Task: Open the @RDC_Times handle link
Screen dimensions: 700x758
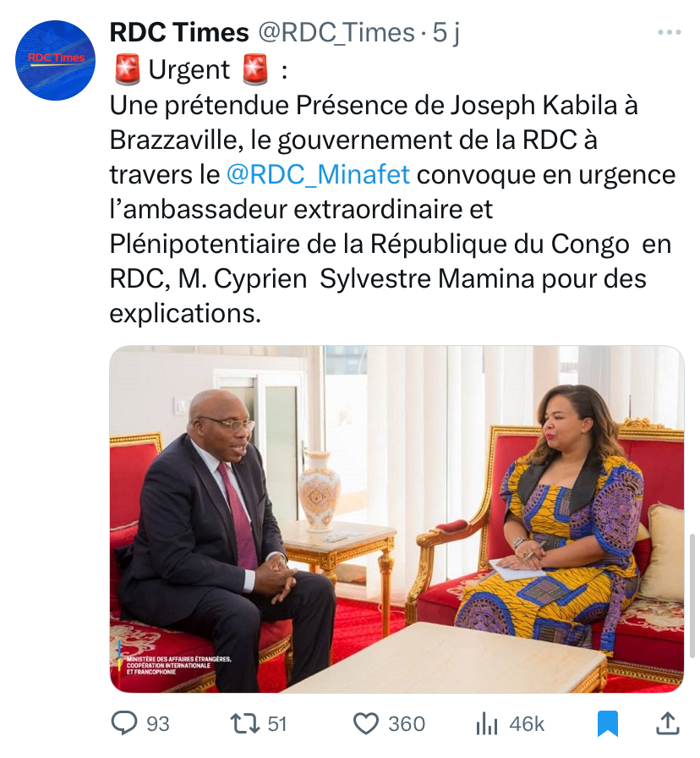Action: (x=336, y=33)
